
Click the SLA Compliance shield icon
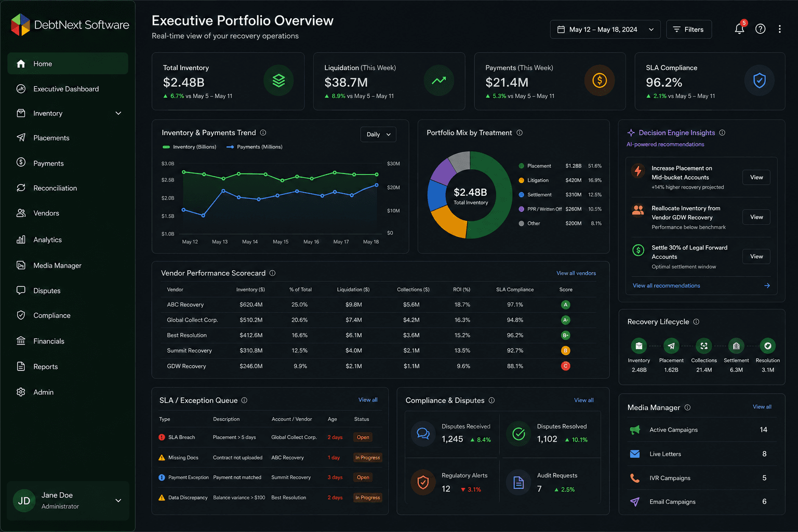coord(760,81)
